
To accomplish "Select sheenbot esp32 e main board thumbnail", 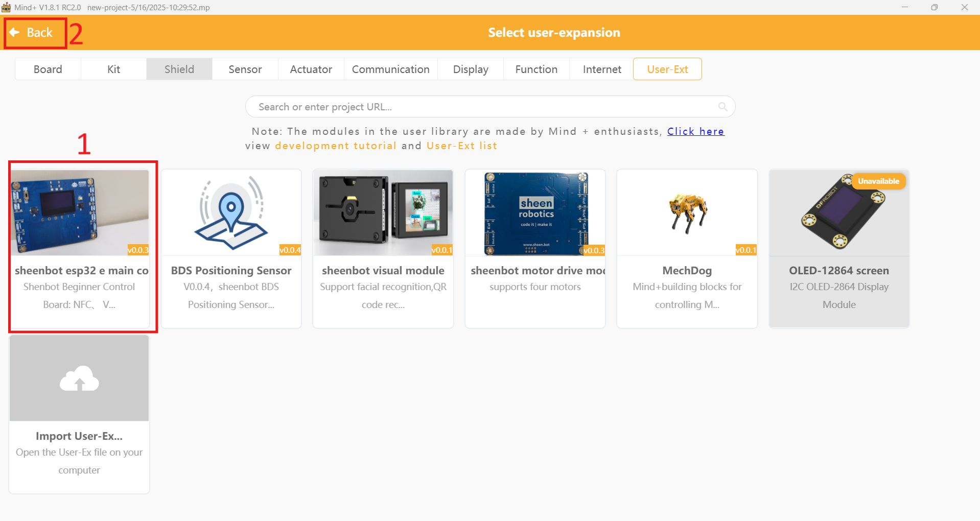I will [x=80, y=212].
